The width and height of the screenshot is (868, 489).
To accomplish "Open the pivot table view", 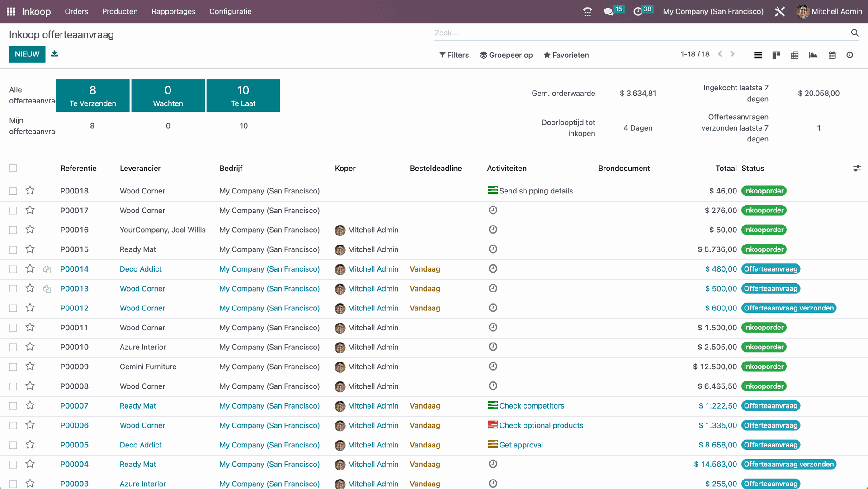I will 795,55.
